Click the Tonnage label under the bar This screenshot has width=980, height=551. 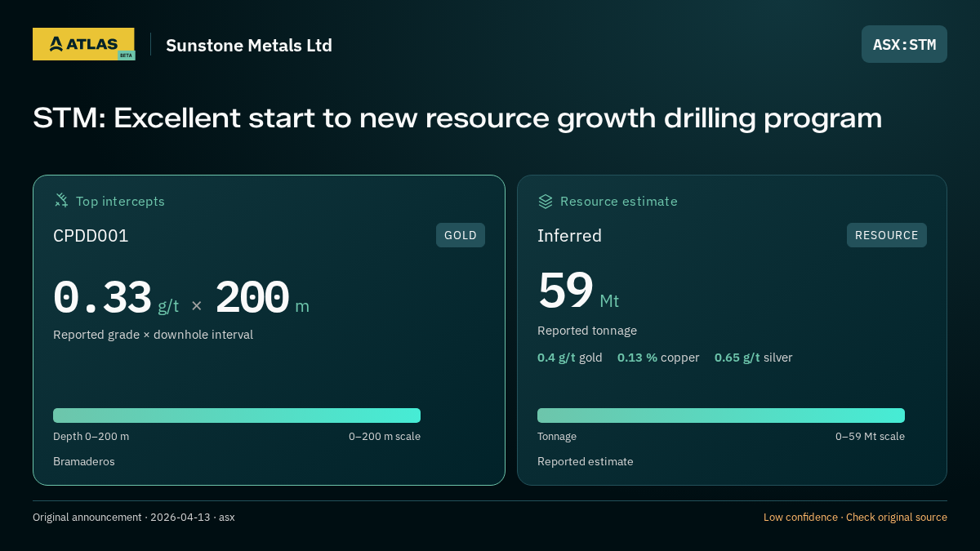click(557, 436)
